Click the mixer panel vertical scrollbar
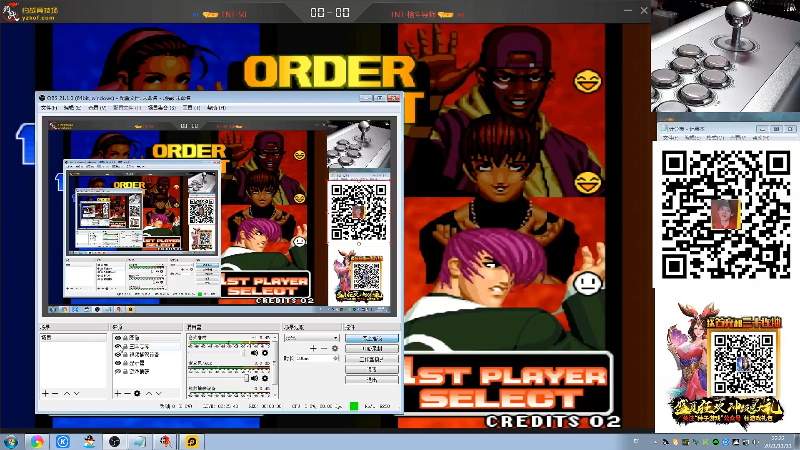Screen dimensions: 800x450 click(276, 365)
